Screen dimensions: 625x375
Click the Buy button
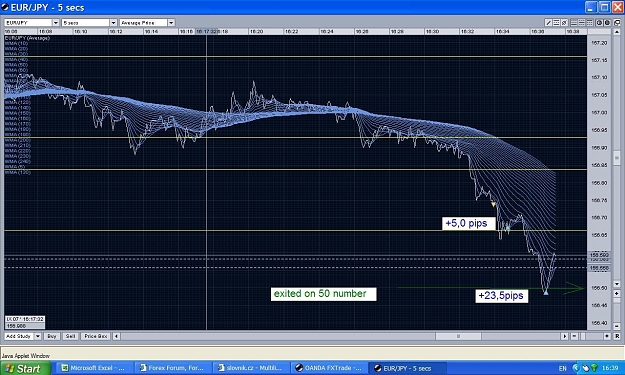(52, 336)
